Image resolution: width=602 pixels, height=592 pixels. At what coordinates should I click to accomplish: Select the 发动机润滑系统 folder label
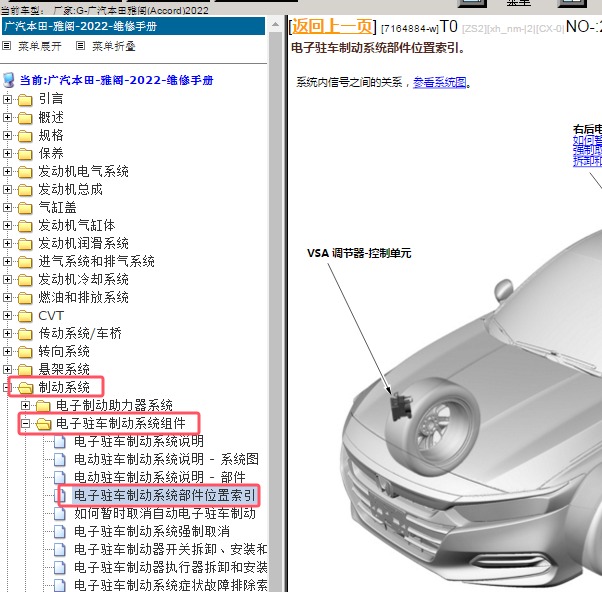click(x=83, y=244)
